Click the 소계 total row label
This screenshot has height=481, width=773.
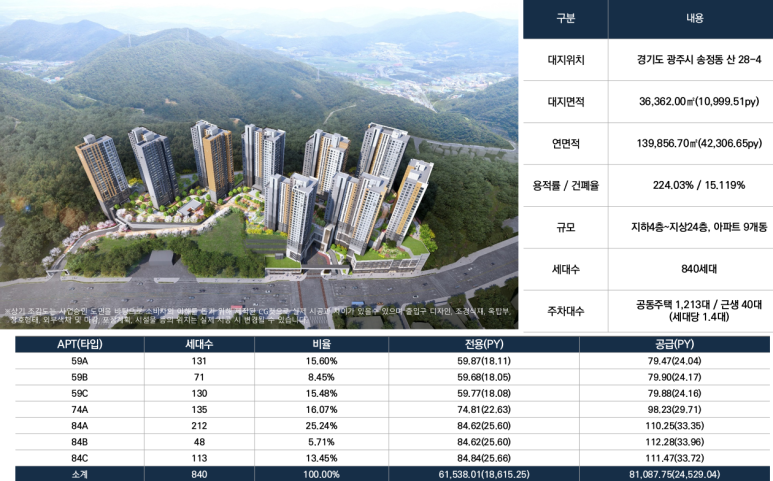point(79,475)
